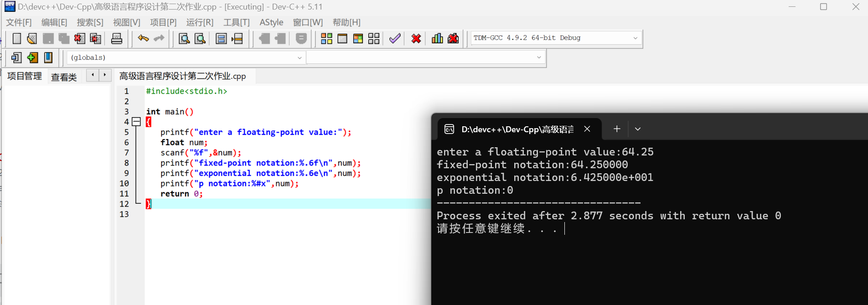Click the Rebuild All grid icon

(x=374, y=39)
